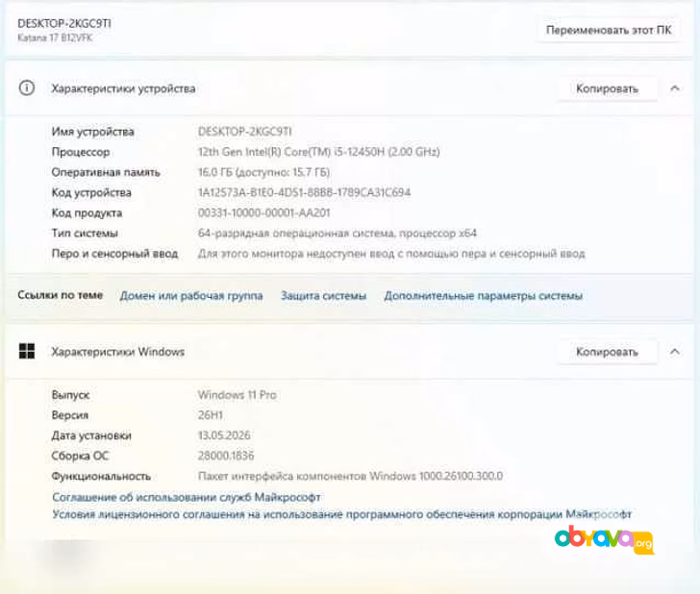Image resolution: width=700 pixels, height=594 pixels.
Task: Open the Условия лицензионного соглашения link
Action: [342, 514]
